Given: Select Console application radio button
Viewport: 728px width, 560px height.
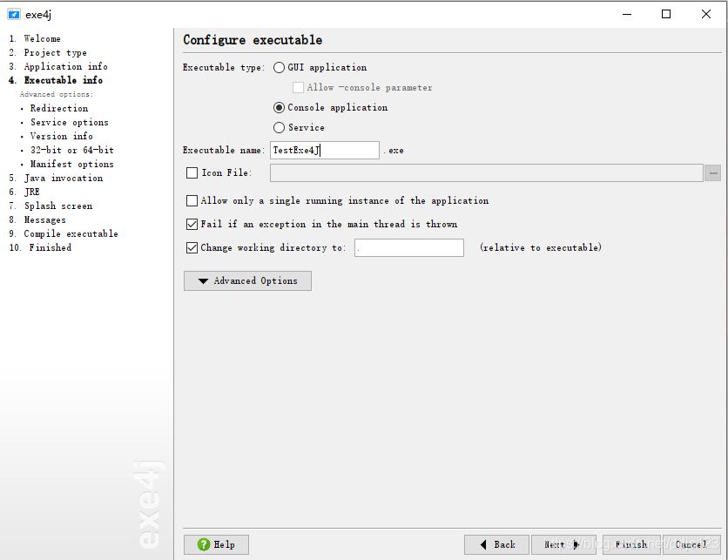Looking at the screenshot, I should 279,108.
